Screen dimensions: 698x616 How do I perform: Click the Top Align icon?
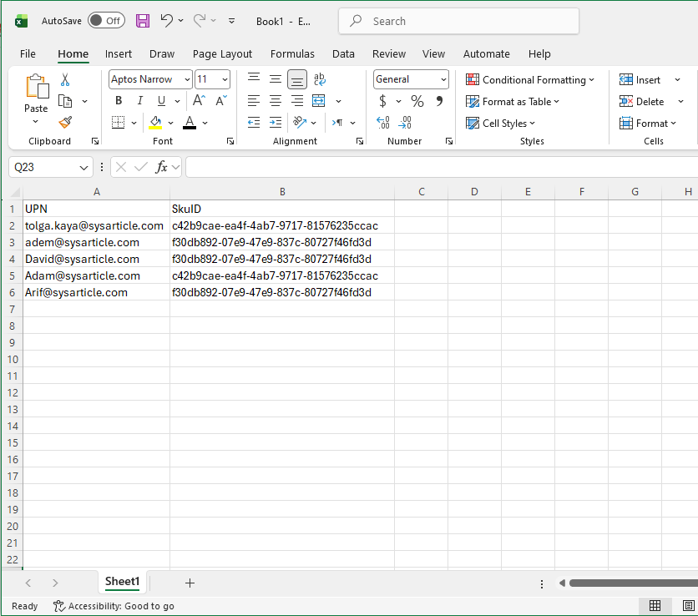[254, 78]
